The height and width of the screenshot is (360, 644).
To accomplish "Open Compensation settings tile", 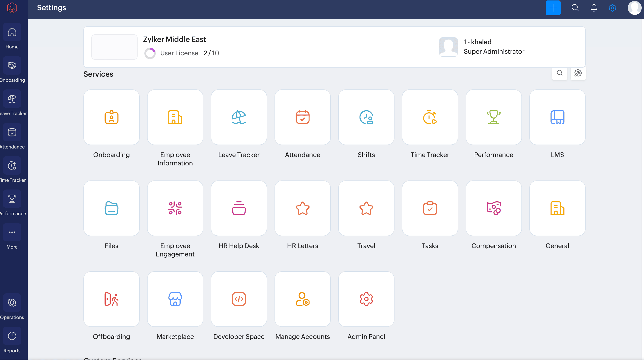I will pos(493,208).
